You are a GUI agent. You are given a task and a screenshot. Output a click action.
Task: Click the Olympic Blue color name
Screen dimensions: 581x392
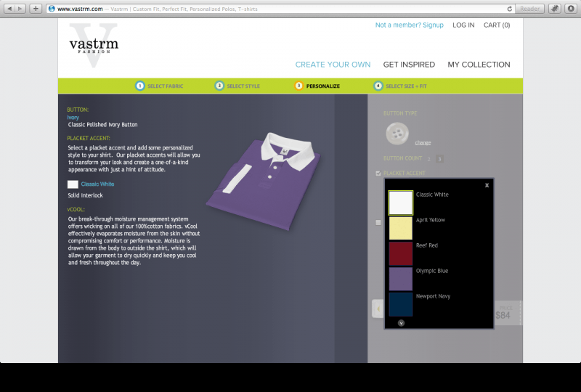coord(432,271)
